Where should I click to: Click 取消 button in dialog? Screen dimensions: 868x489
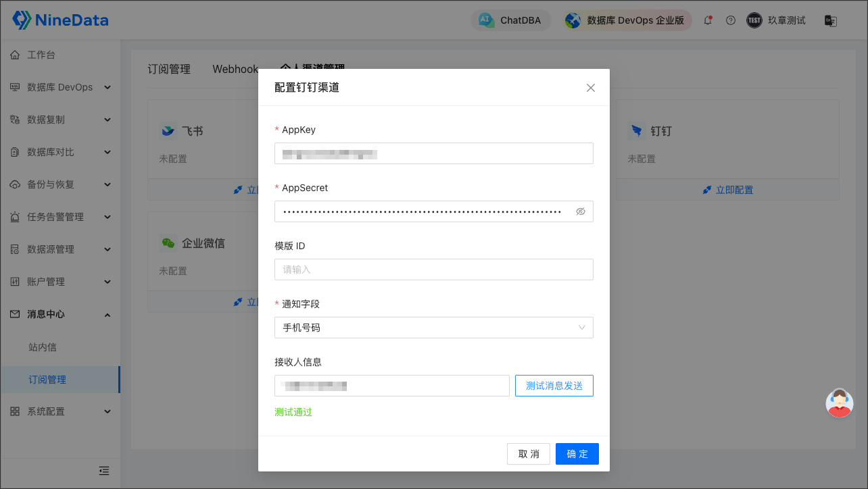529,454
